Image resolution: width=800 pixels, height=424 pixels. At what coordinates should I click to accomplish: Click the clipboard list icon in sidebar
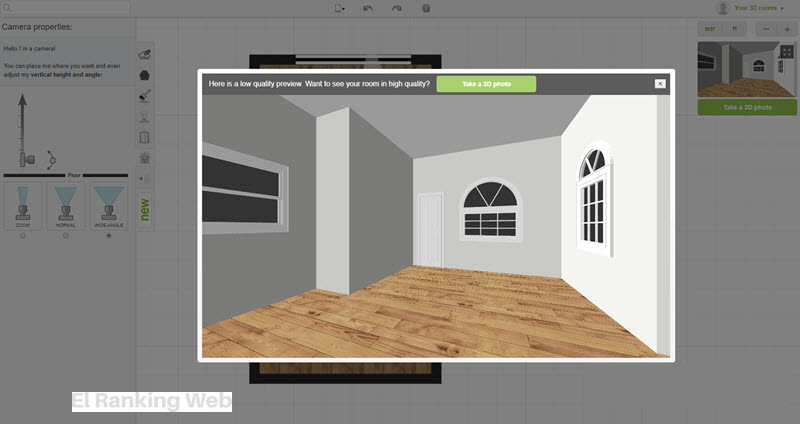click(x=145, y=137)
